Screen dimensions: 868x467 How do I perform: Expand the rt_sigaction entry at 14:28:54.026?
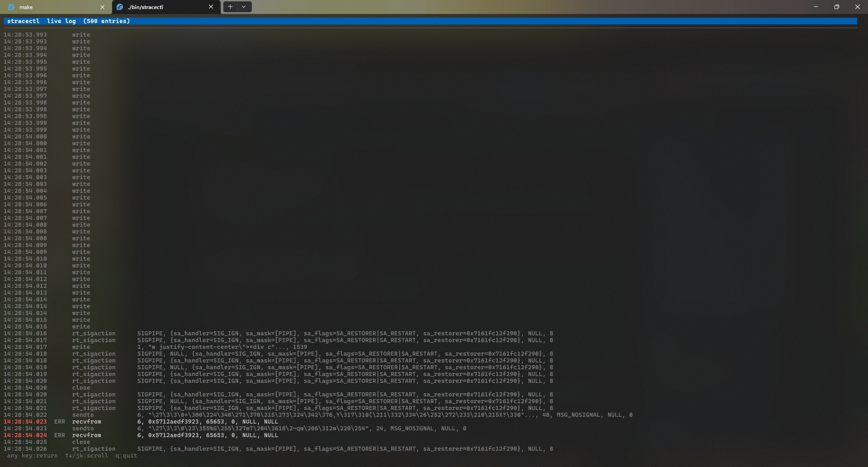tap(181, 449)
